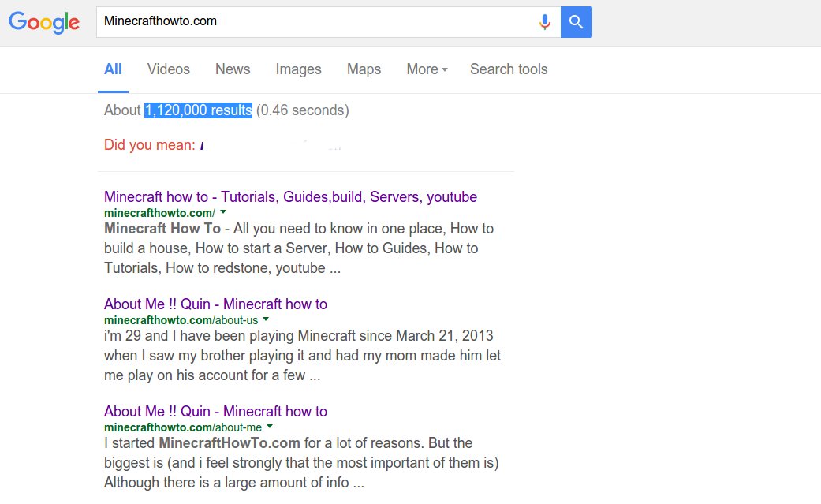Click the Google logo

pyautogui.click(x=44, y=22)
